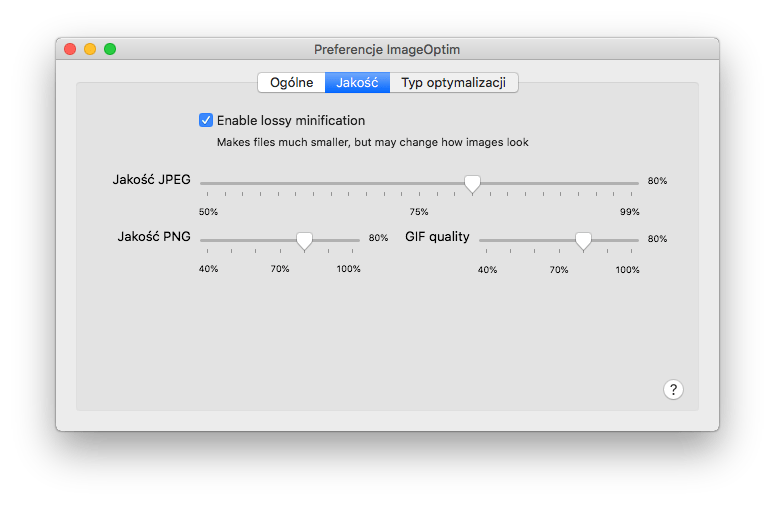The height and width of the screenshot is (505, 775).
Task: Minimize the window with yellow button
Action: (x=90, y=48)
